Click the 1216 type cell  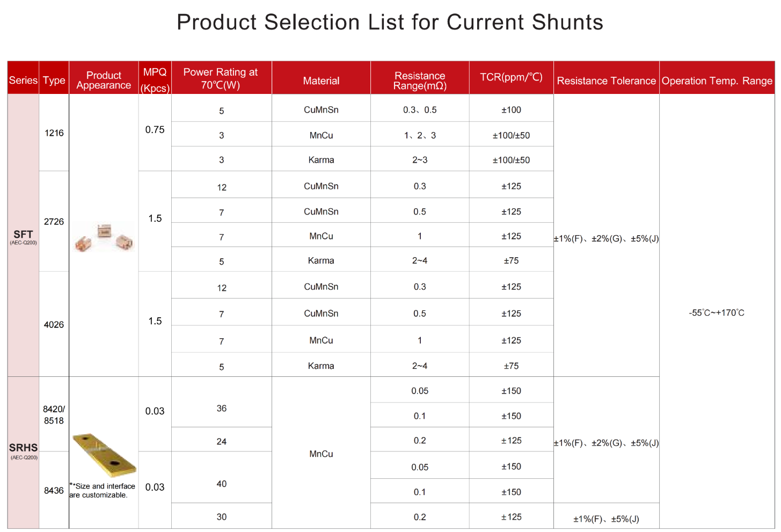click(54, 133)
